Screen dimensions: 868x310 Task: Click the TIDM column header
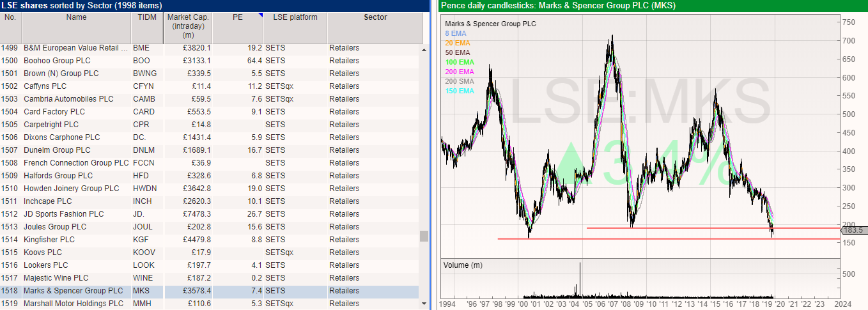(147, 27)
